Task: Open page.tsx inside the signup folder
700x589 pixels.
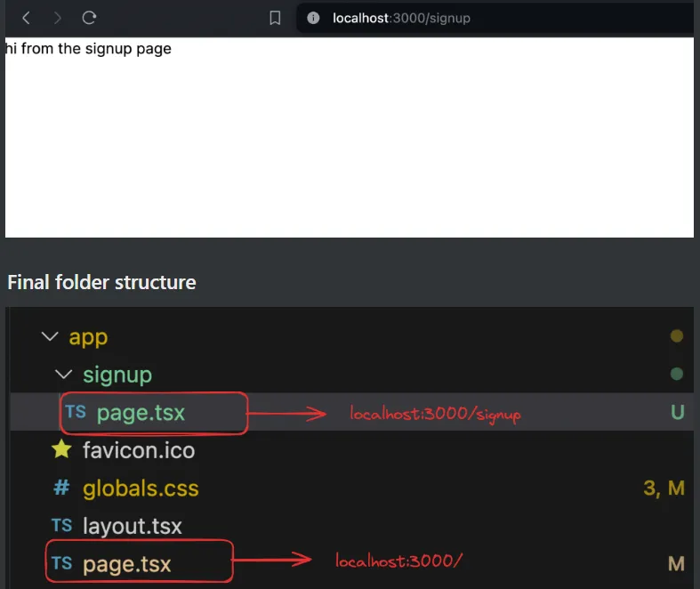Action: 141,413
